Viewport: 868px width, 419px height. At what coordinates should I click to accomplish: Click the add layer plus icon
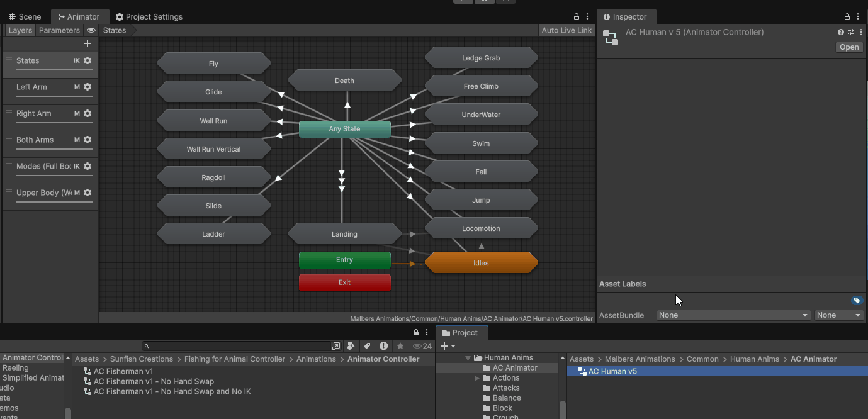click(x=87, y=43)
